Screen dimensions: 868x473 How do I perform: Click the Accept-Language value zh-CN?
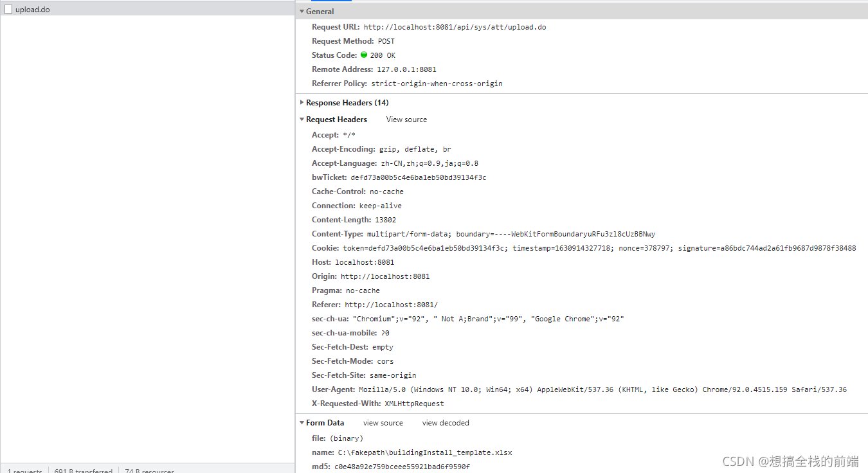(x=429, y=163)
